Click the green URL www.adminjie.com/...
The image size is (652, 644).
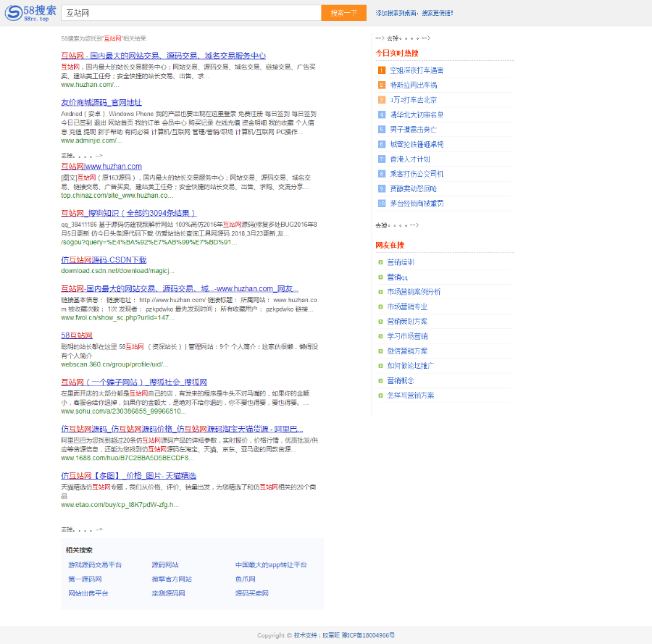tap(91, 141)
